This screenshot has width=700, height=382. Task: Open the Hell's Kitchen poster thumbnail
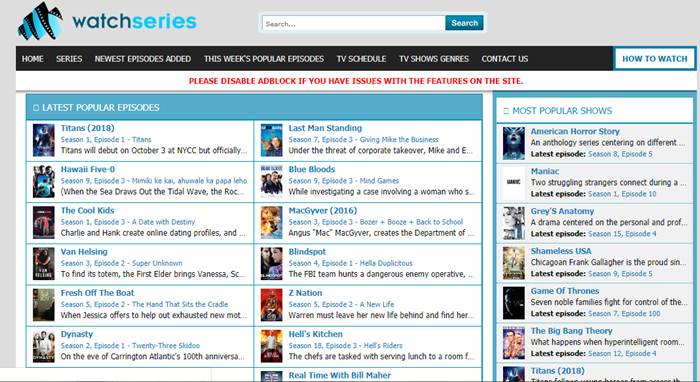tap(271, 346)
